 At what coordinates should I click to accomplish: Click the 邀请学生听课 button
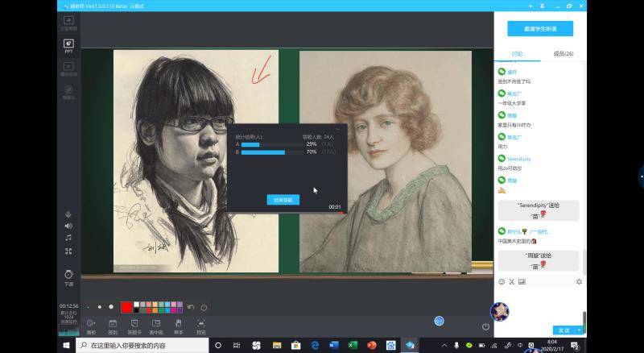pos(539,29)
